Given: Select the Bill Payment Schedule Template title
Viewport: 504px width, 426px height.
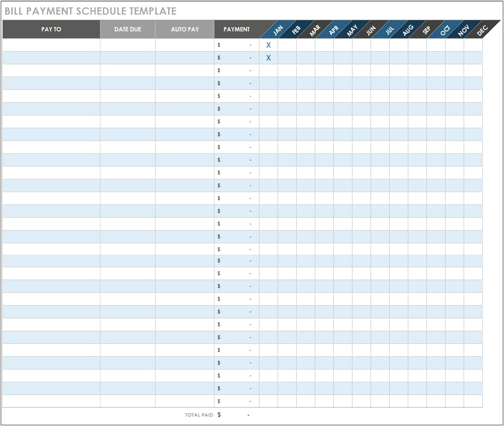Looking at the screenshot, I should 90,11.
